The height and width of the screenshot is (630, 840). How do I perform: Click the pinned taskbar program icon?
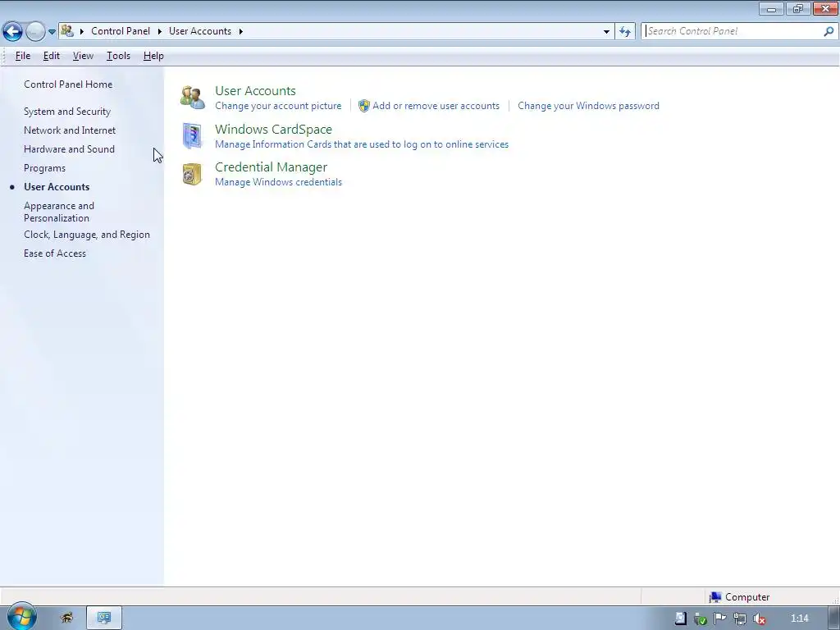pos(67,619)
